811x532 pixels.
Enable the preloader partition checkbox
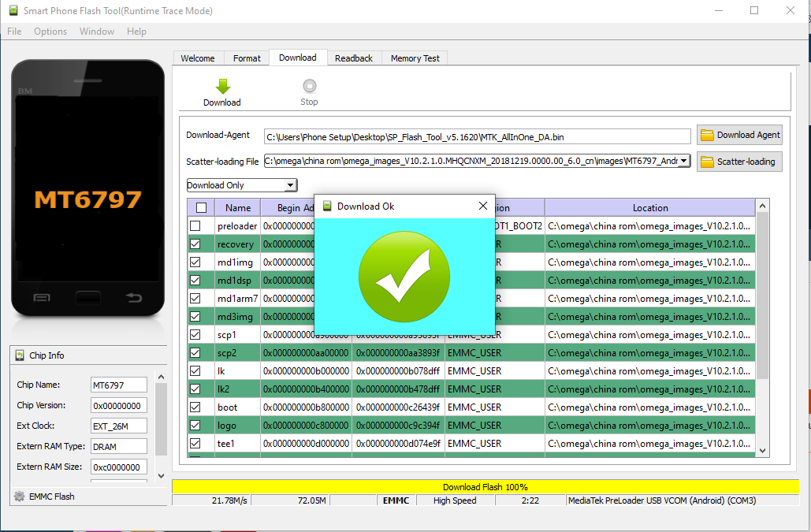coord(195,226)
